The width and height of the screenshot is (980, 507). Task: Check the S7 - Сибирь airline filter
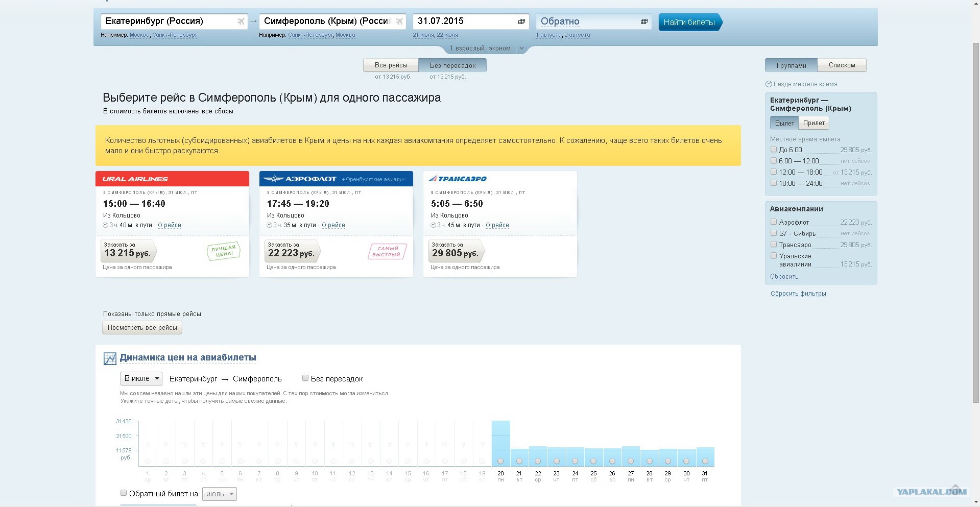[x=773, y=233]
